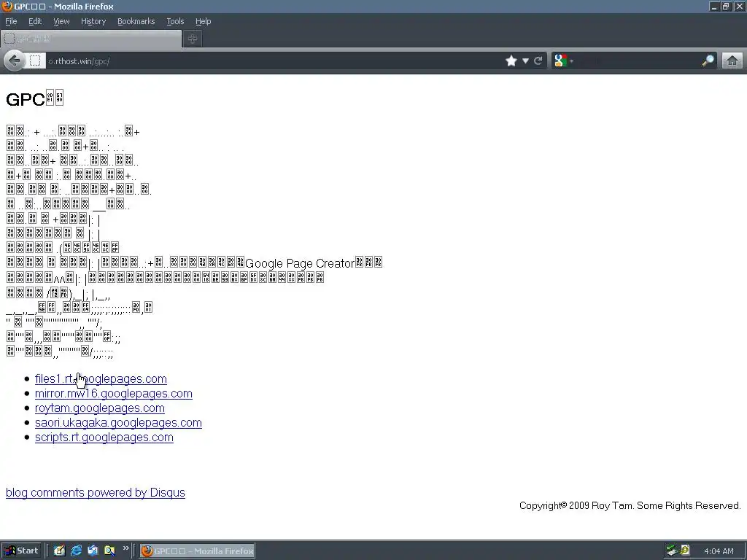Open a new tab with plus button
Viewport: 747px width, 560px height.
coord(193,39)
